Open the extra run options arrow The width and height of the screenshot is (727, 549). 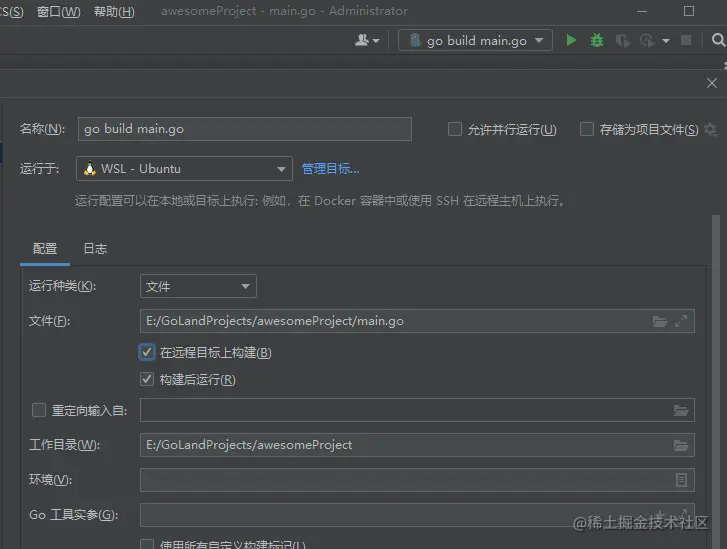coord(666,41)
